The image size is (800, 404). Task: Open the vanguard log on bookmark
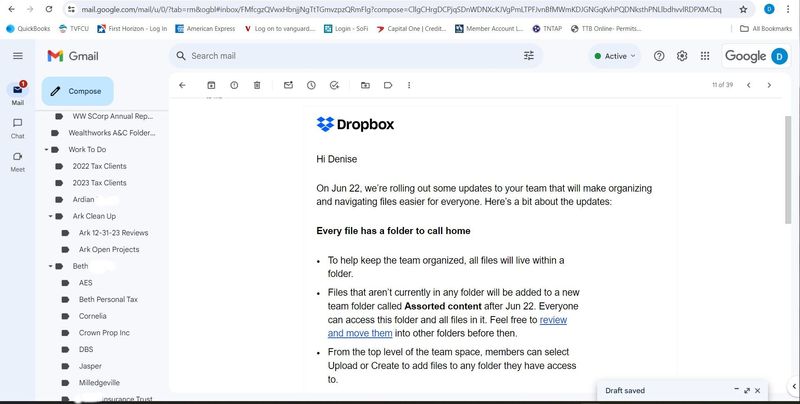(x=280, y=29)
